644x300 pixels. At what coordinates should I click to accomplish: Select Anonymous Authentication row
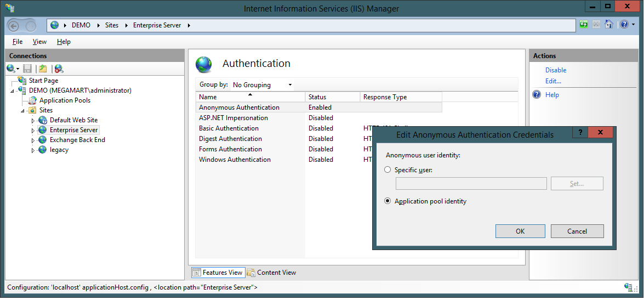click(x=319, y=107)
